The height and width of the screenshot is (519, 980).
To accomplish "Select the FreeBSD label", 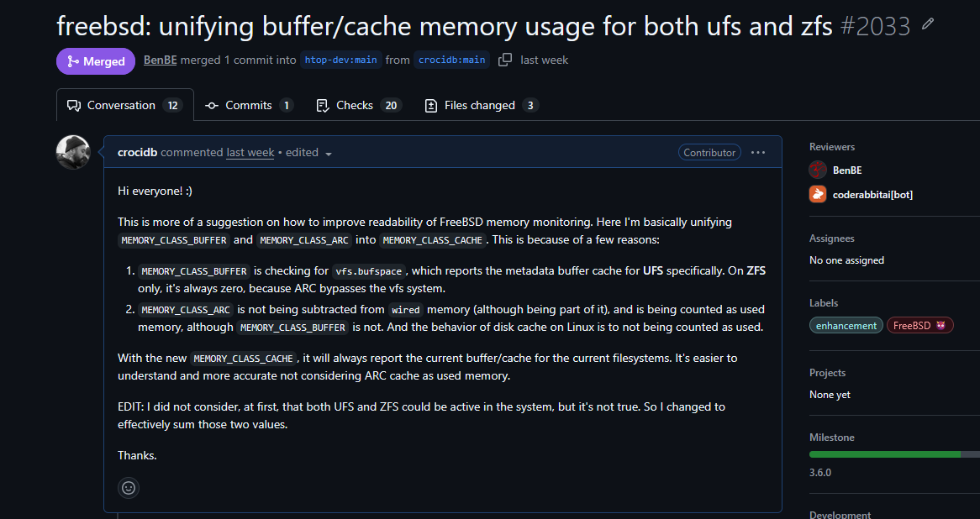I will pos(920,325).
